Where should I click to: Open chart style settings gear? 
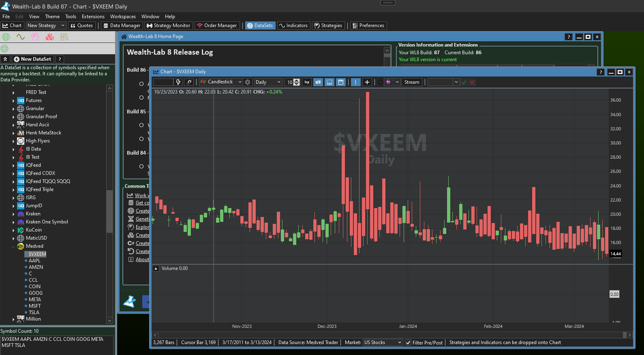pos(248,82)
